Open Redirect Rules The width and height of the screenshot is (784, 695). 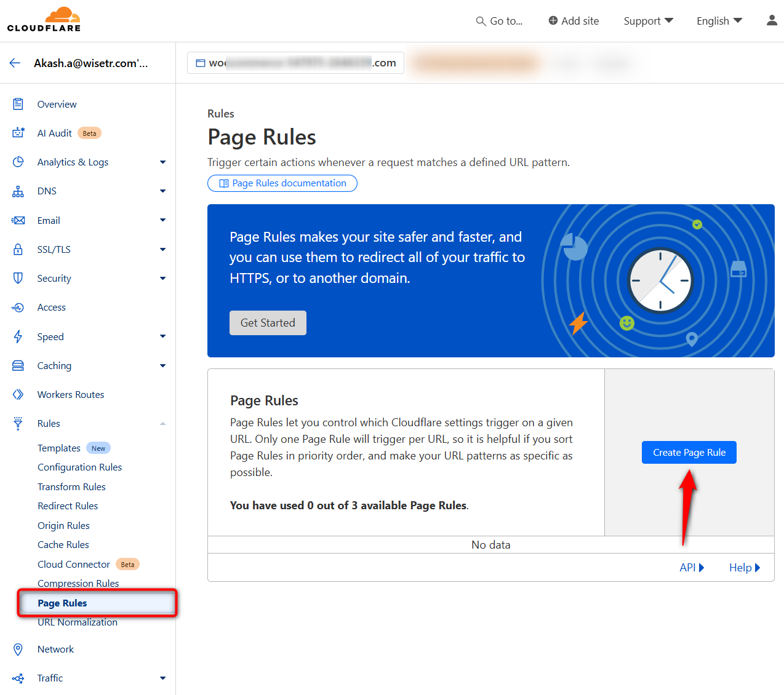click(68, 506)
